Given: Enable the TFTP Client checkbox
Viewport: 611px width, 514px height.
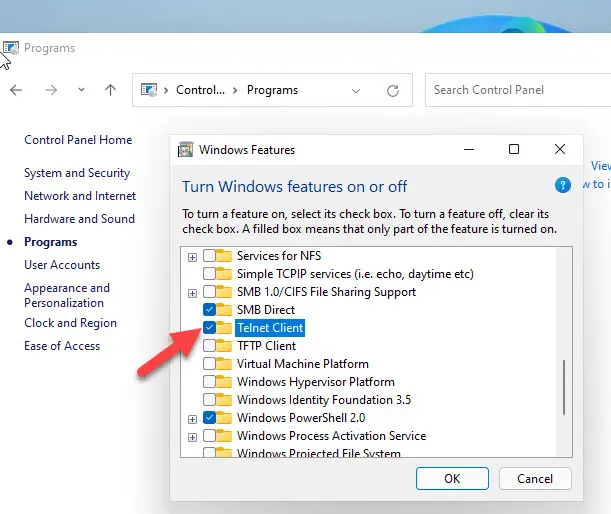Looking at the screenshot, I should (x=209, y=346).
